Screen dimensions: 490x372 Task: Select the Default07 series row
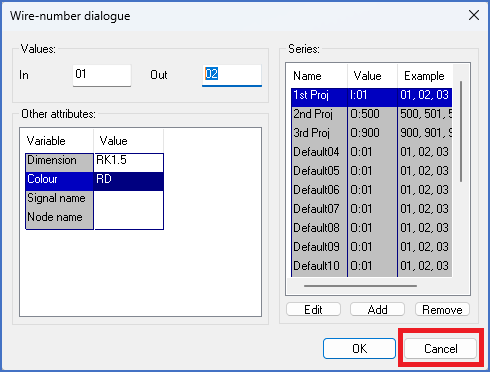click(371, 211)
